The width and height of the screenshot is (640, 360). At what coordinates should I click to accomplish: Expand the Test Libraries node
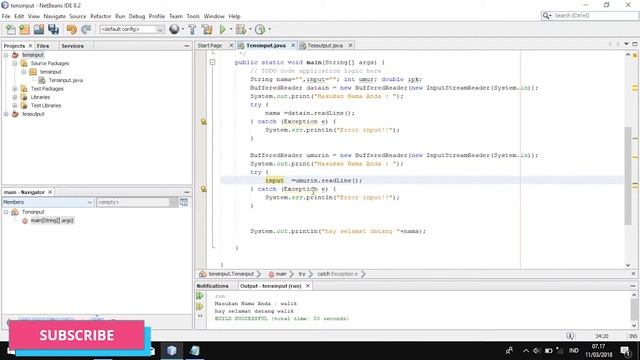(15, 105)
